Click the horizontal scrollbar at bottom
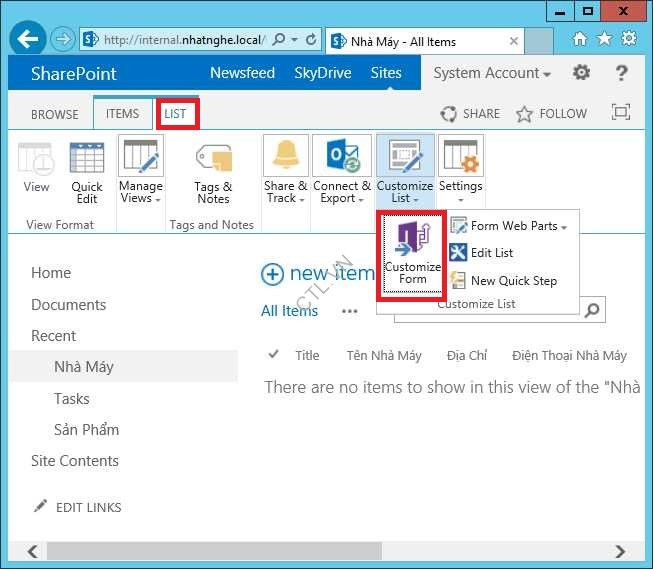The width and height of the screenshot is (653, 569). click(x=300, y=551)
